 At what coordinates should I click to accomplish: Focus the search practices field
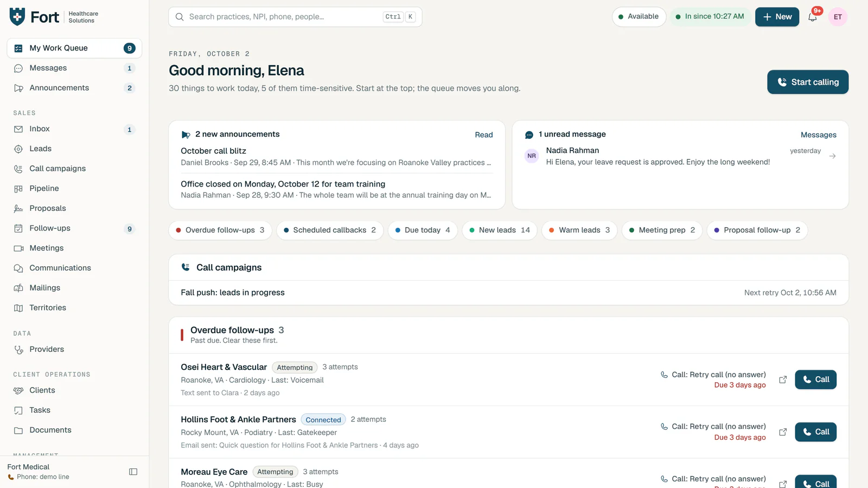pos(295,17)
